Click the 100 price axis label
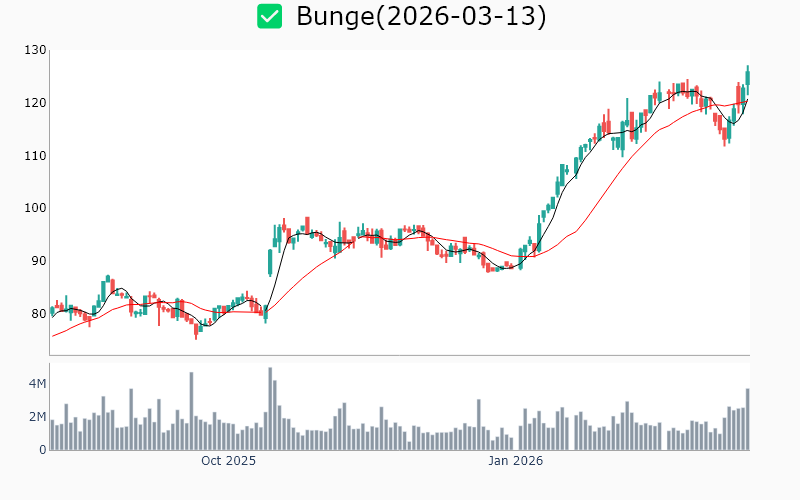800x500 pixels. [36, 208]
